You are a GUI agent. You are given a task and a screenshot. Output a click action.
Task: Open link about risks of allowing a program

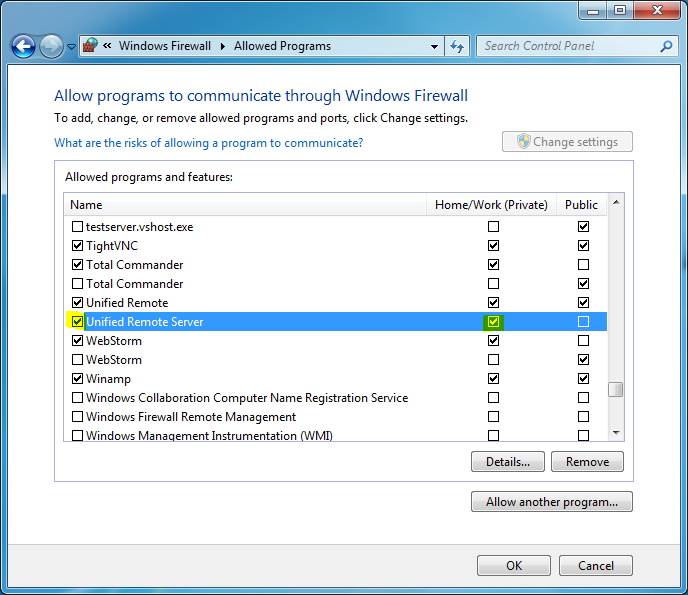click(208, 143)
